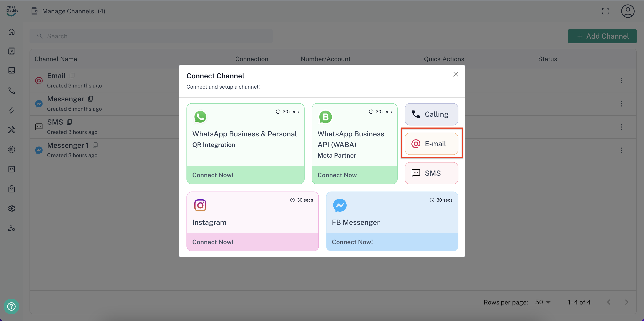
Task: Open the tools sidebar icon
Action: pyautogui.click(x=11, y=130)
